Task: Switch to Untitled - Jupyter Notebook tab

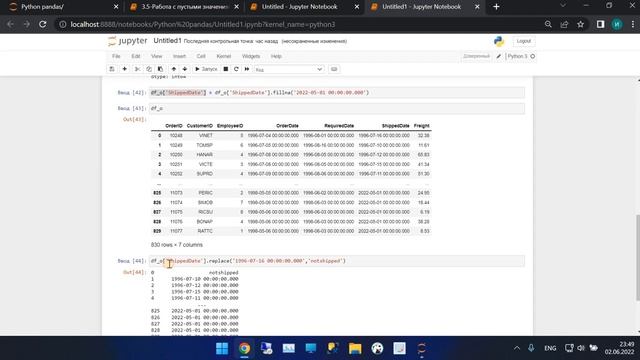Action: click(304, 7)
